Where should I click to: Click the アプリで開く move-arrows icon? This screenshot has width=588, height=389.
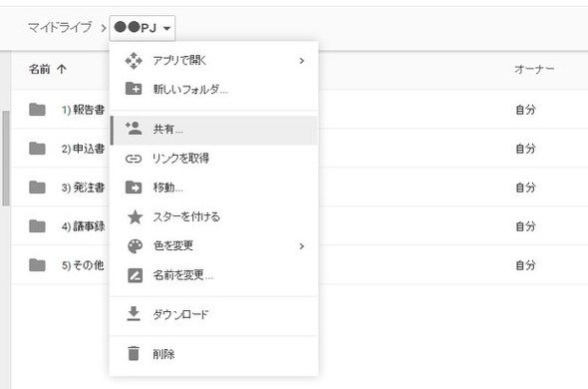(134, 61)
